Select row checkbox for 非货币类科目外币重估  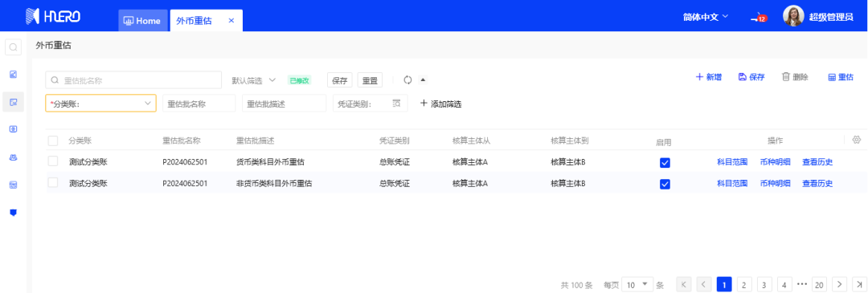[x=52, y=183]
